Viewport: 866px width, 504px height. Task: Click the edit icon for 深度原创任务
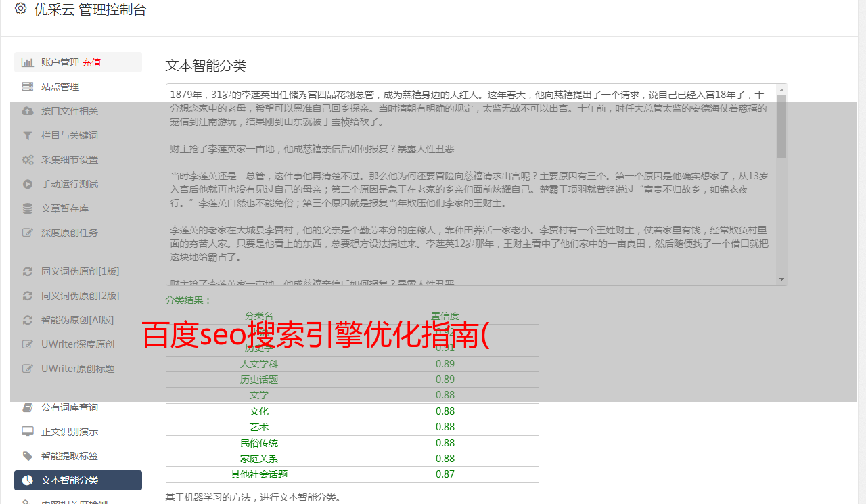point(28,233)
